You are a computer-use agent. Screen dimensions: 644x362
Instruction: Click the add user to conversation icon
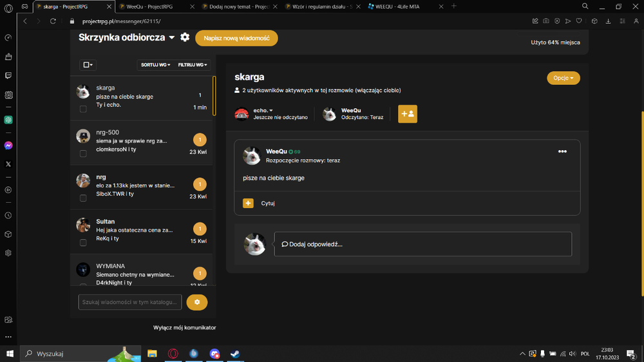click(x=408, y=114)
